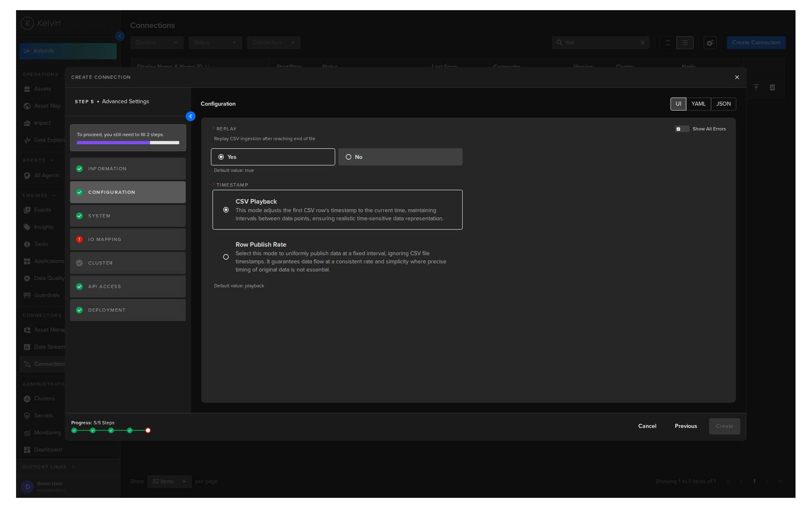This screenshot has width=812, height=508.
Task: Open the Status filter dropdown
Action: click(215, 43)
